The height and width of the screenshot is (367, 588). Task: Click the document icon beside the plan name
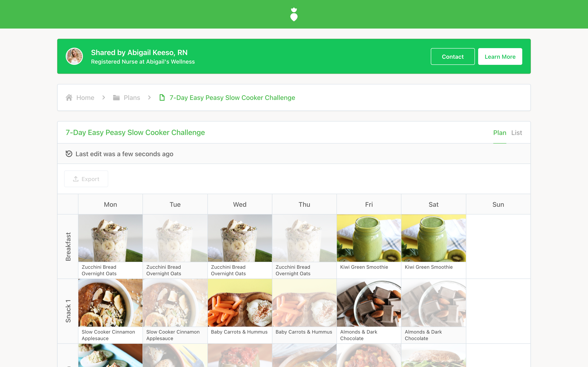click(162, 98)
